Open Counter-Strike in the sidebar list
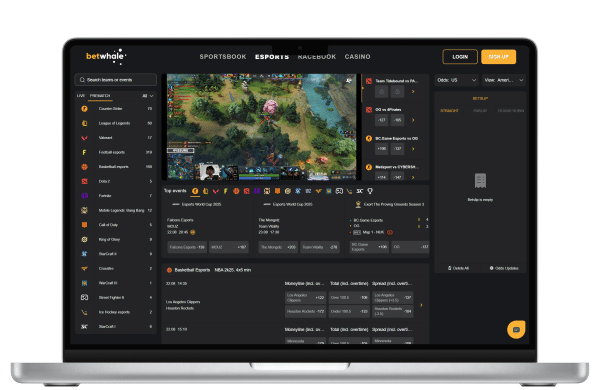600x390 pixels. tap(116, 109)
